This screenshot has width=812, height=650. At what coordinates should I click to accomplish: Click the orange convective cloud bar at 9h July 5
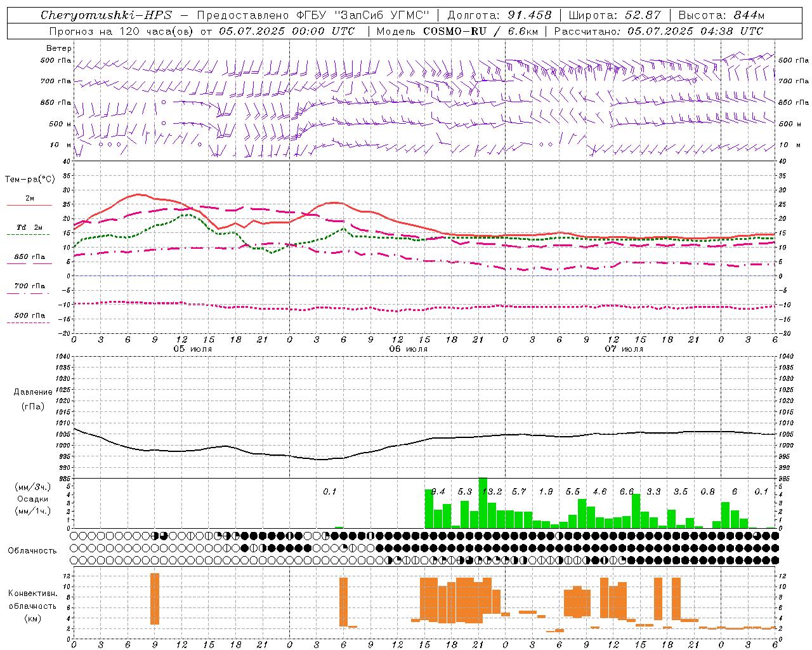(155, 599)
